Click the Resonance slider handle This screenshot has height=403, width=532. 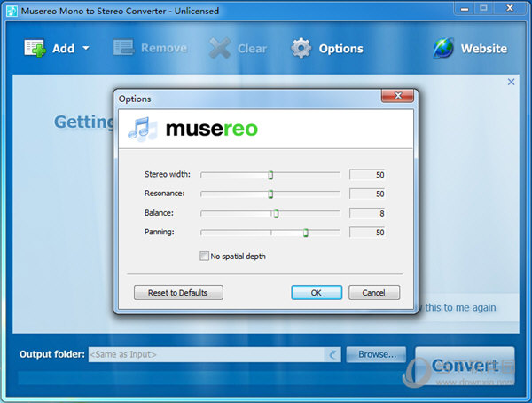(270, 194)
